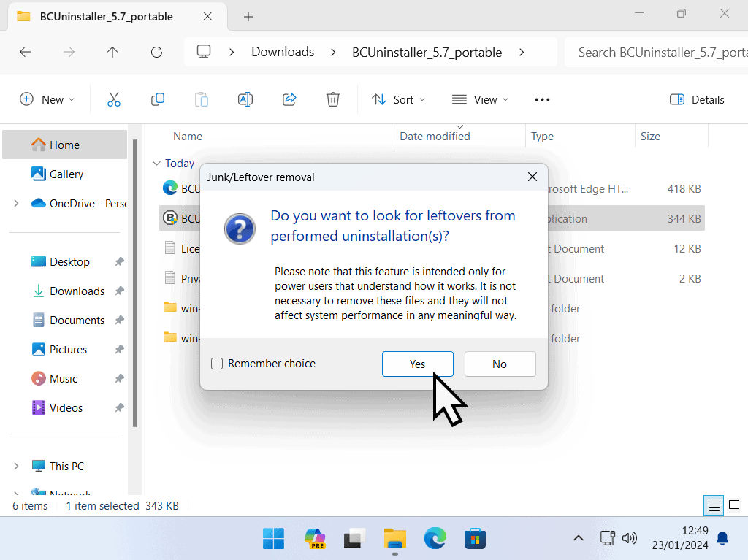Enable the Remember choice checkbox
Image resolution: width=748 pixels, height=560 pixels.
coord(217,364)
